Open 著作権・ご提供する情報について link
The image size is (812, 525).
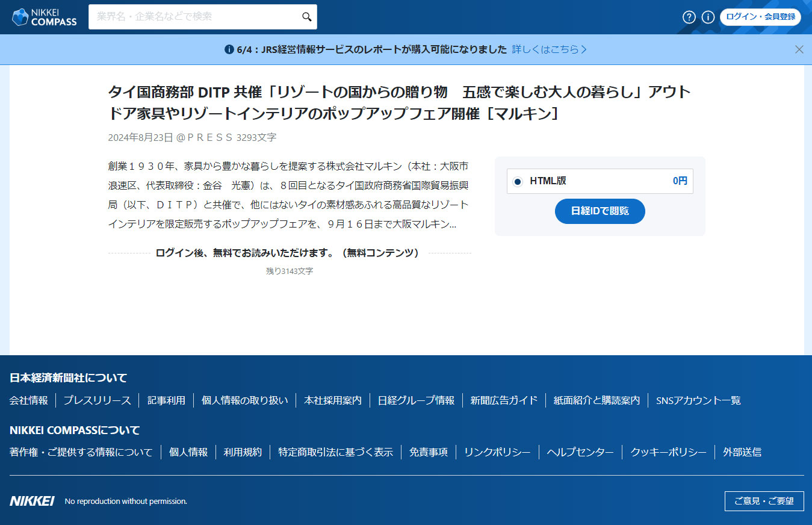click(81, 452)
